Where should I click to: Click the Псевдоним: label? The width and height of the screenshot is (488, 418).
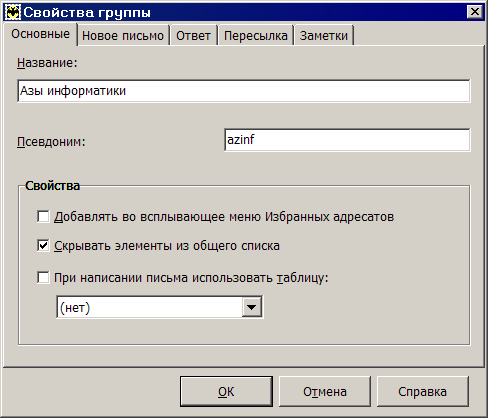coord(51,142)
